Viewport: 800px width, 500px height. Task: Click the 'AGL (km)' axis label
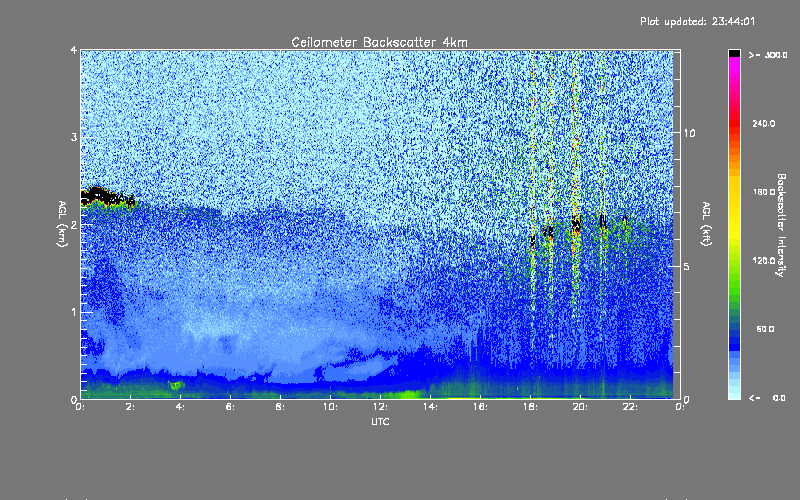62,224
